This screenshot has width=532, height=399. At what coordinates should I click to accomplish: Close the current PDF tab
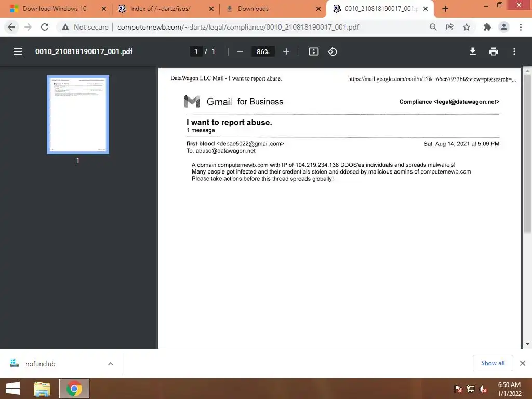(425, 9)
